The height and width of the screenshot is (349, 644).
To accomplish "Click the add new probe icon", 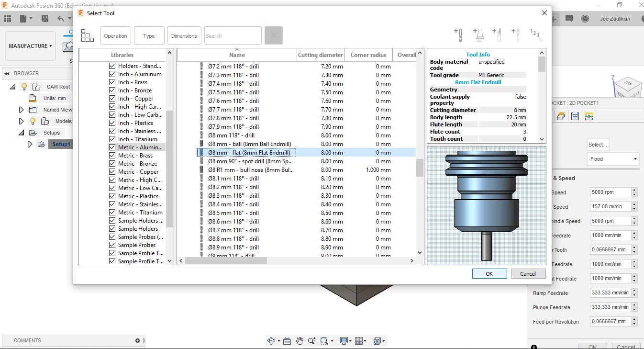I will coord(516,34).
